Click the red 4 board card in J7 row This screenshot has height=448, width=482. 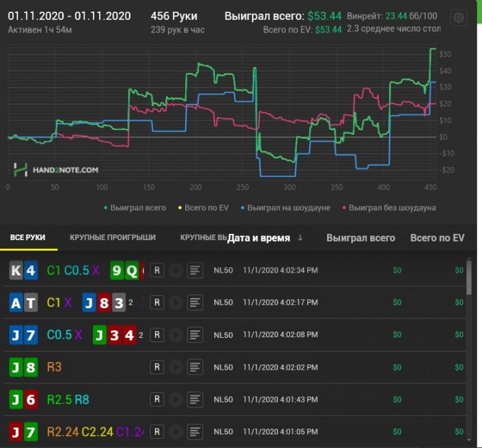tap(129, 335)
